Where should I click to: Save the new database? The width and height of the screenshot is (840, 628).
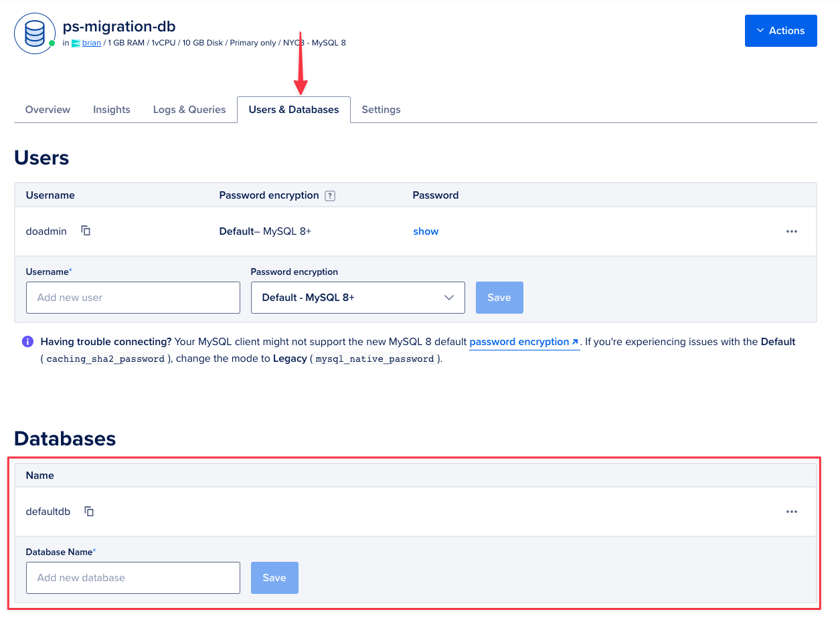click(x=274, y=578)
